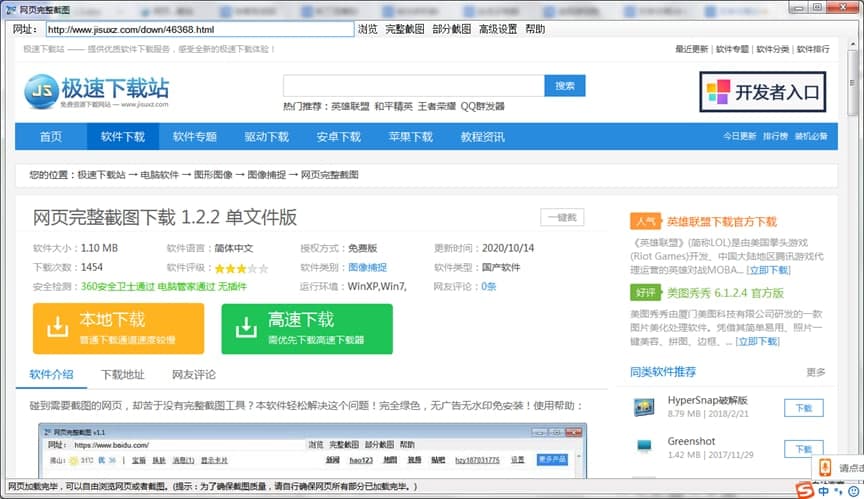
Task: Open the 驱动下载 navigation item
Action: 266,137
